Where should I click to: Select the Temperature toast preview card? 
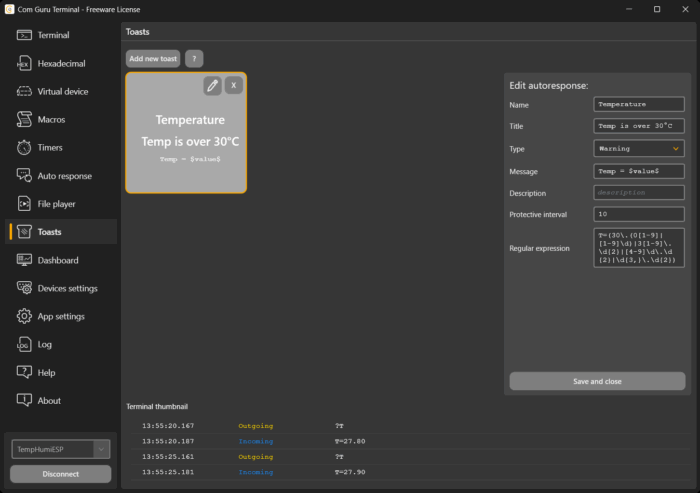[x=186, y=140]
